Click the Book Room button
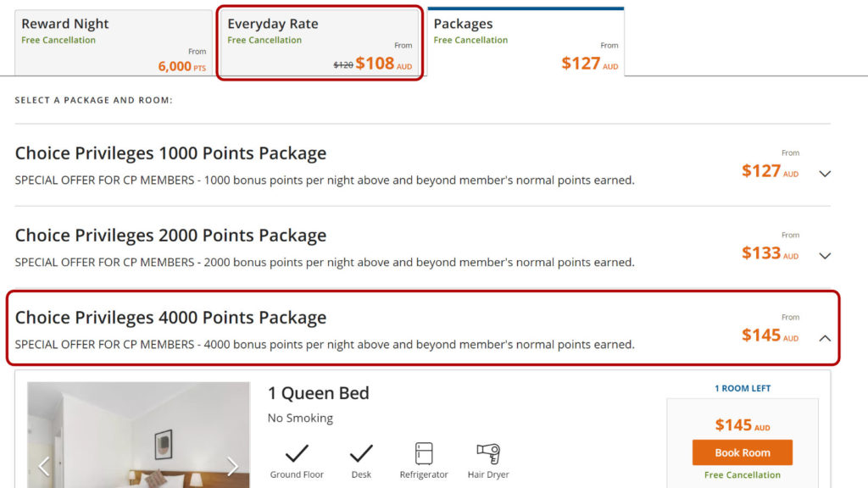Viewport: 868px width, 488px height. point(742,452)
